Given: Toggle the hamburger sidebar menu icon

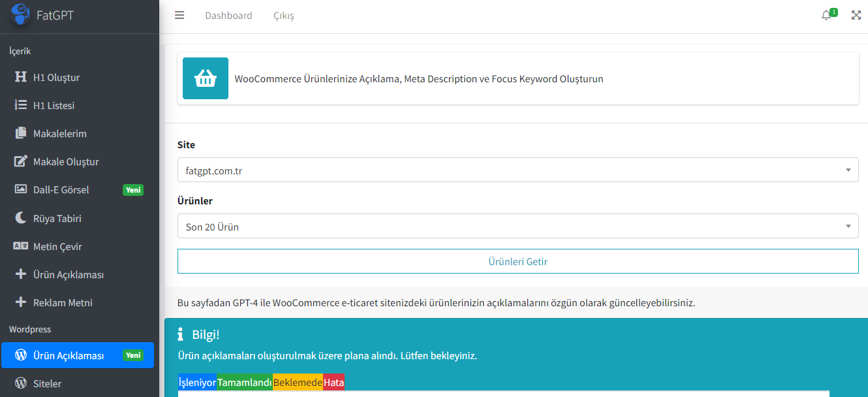Looking at the screenshot, I should pyautogui.click(x=179, y=16).
